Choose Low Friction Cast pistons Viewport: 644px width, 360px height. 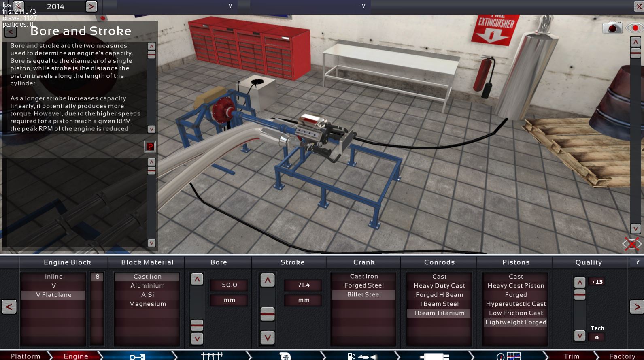516,313
